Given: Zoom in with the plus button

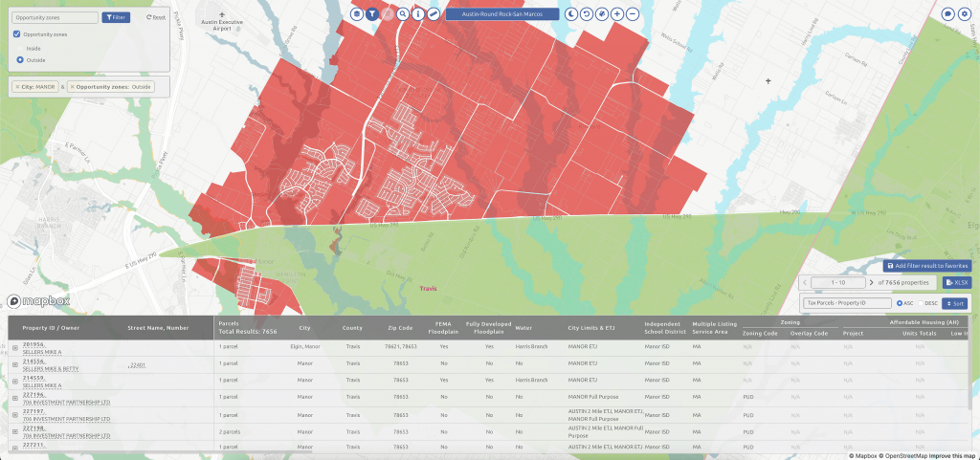Looking at the screenshot, I should (x=617, y=13).
